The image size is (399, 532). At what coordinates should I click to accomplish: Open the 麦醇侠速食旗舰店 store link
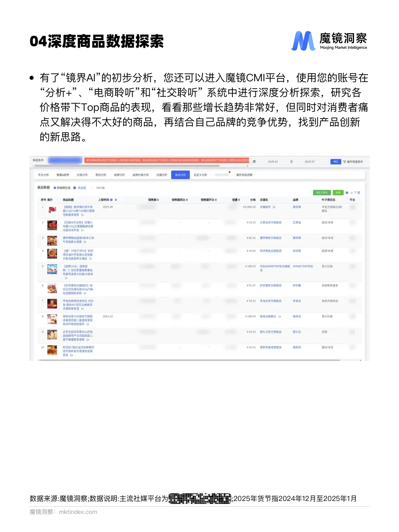[x=270, y=347]
